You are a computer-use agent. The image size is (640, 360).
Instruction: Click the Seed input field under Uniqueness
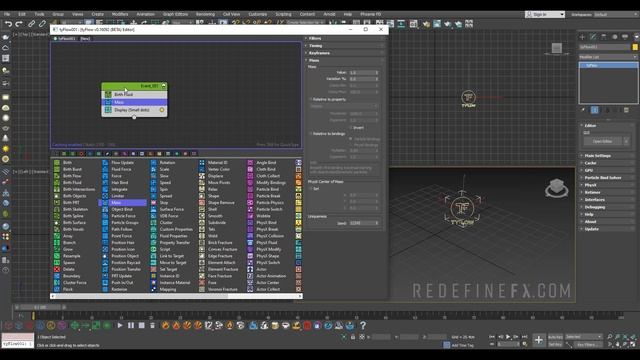click(x=364, y=223)
